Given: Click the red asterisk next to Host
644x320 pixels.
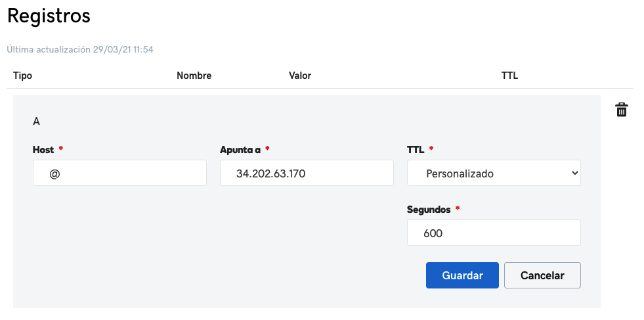Looking at the screenshot, I should [x=61, y=149].
